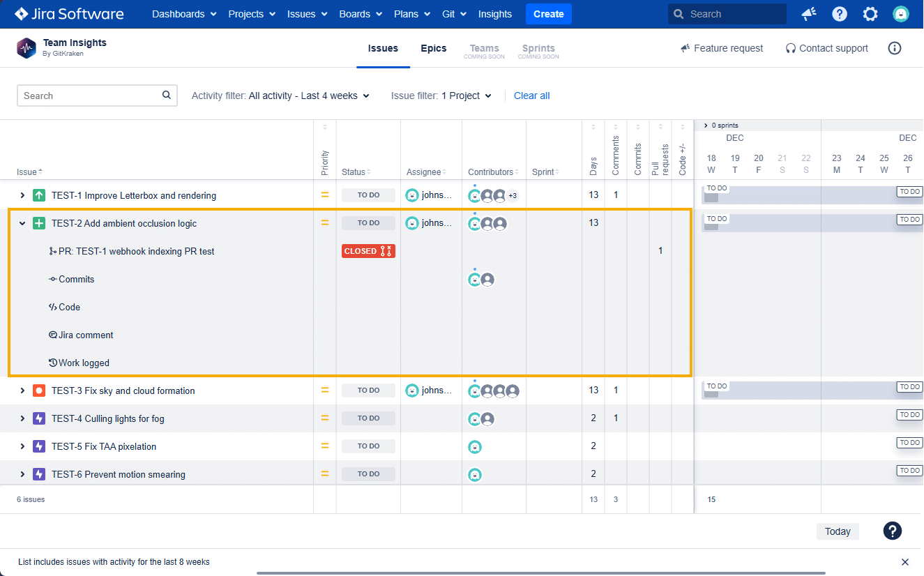
Task: Open the Settings gear icon
Action: coord(870,14)
